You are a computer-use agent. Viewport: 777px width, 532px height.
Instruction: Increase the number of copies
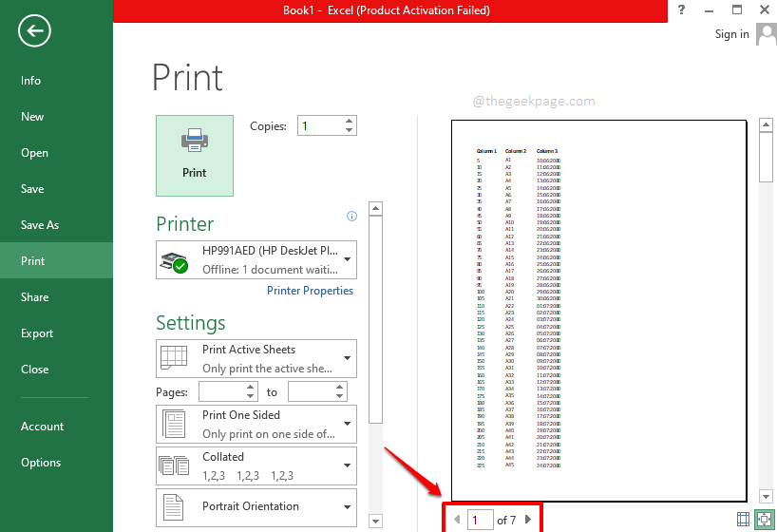click(350, 121)
